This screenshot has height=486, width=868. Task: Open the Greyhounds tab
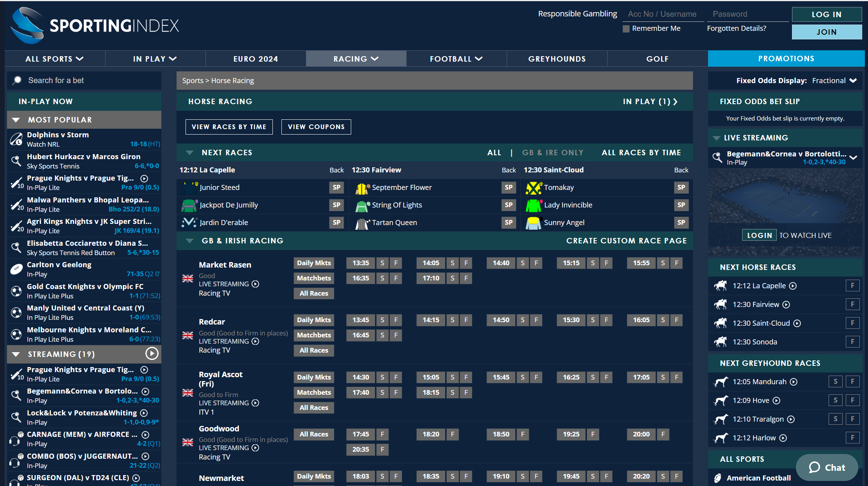pos(557,59)
